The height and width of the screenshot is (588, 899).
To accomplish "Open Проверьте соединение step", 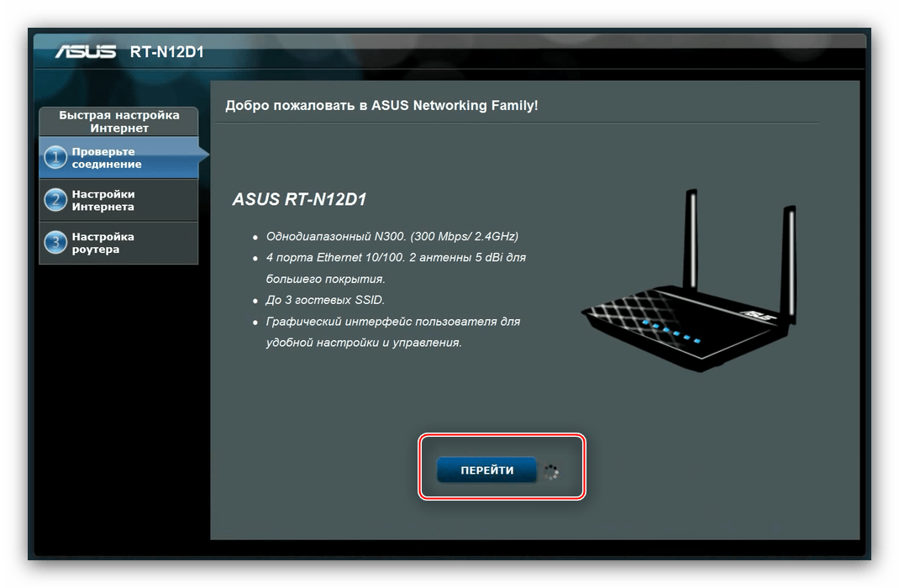I will pyautogui.click(x=118, y=158).
